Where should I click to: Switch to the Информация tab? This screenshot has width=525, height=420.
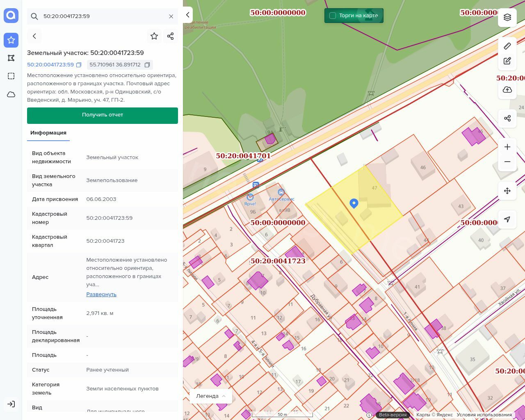48,133
